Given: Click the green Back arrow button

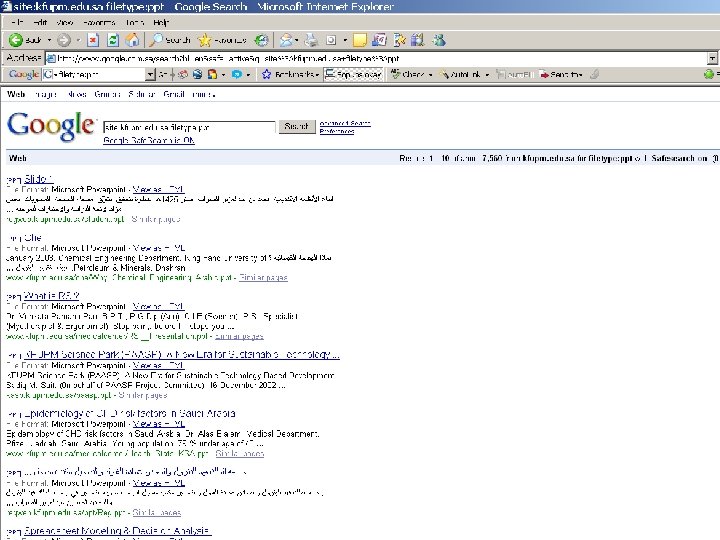Looking at the screenshot, I should pyautogui.click(x=24, y=40).
